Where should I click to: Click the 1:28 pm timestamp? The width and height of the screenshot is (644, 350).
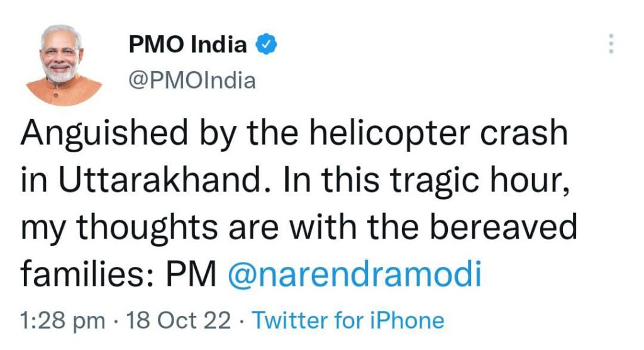pyautogui.click(x=63, y=321)
